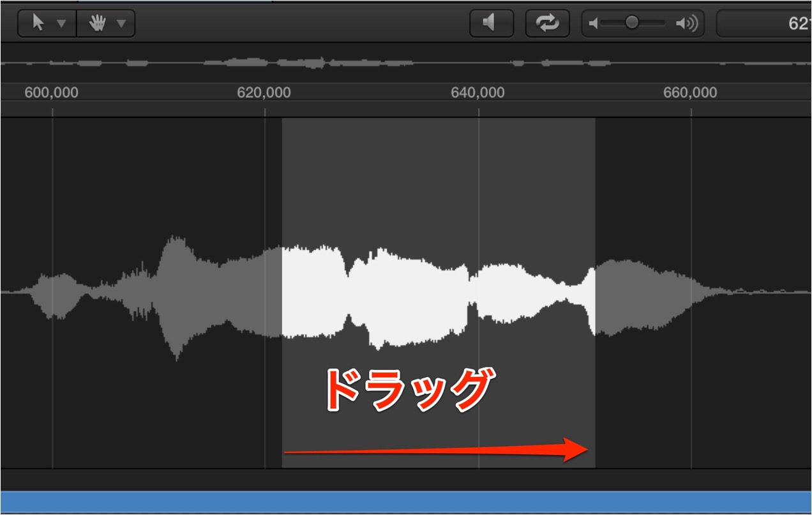
Task: Adjust the volume slider knob
Action: click(631, 23)
